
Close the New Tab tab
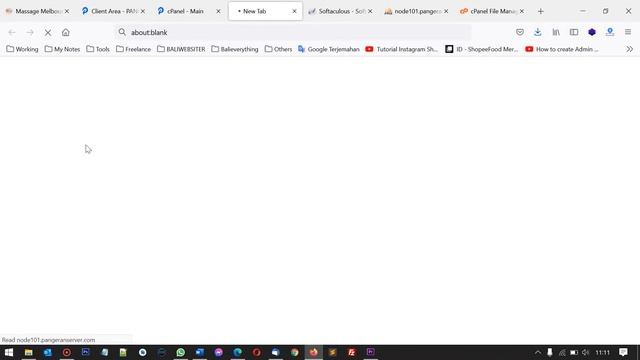click(294, 11)
